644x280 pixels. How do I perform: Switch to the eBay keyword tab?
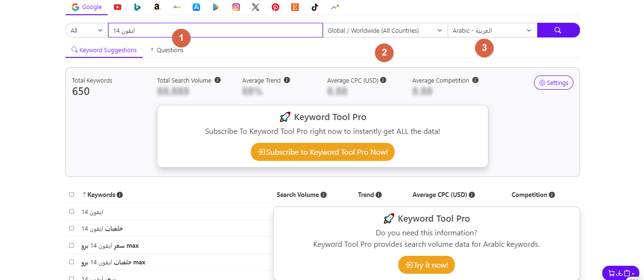pos(177,7)
